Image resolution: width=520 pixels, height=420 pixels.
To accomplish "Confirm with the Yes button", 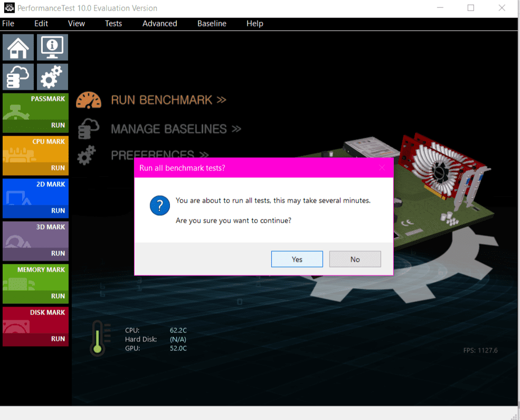I will (x=297, y=259).
